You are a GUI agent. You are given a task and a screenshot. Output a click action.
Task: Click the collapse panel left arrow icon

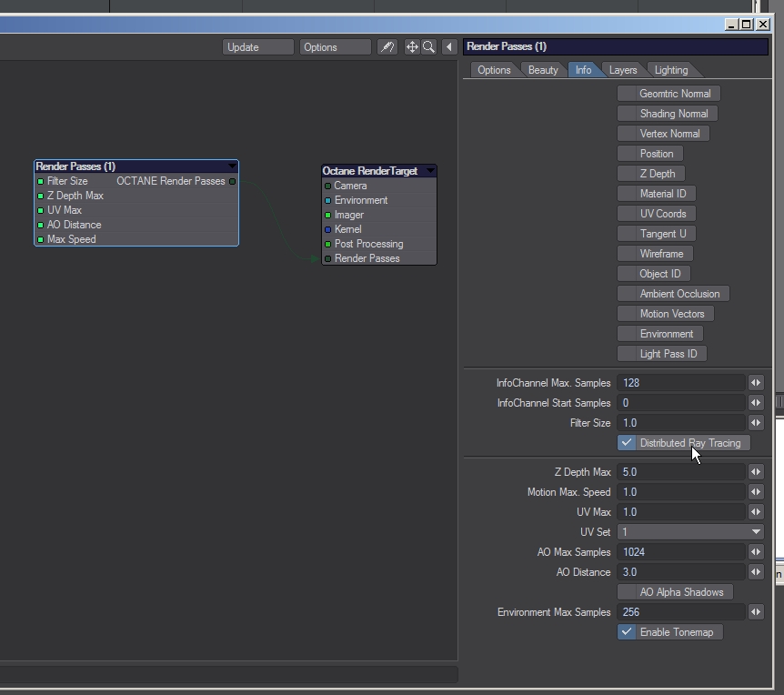point(449,47)
